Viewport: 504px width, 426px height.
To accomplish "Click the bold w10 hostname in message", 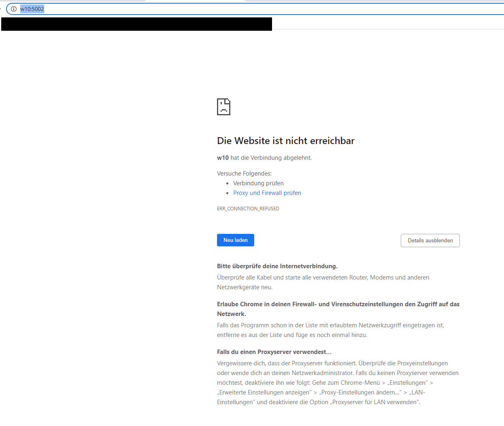I will click(223, 158).
